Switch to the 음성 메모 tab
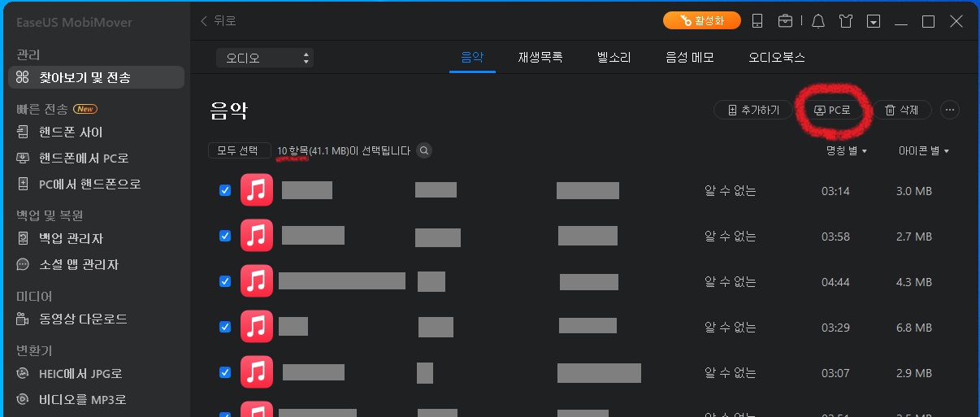Screen dimensions: 980x417 690,58
